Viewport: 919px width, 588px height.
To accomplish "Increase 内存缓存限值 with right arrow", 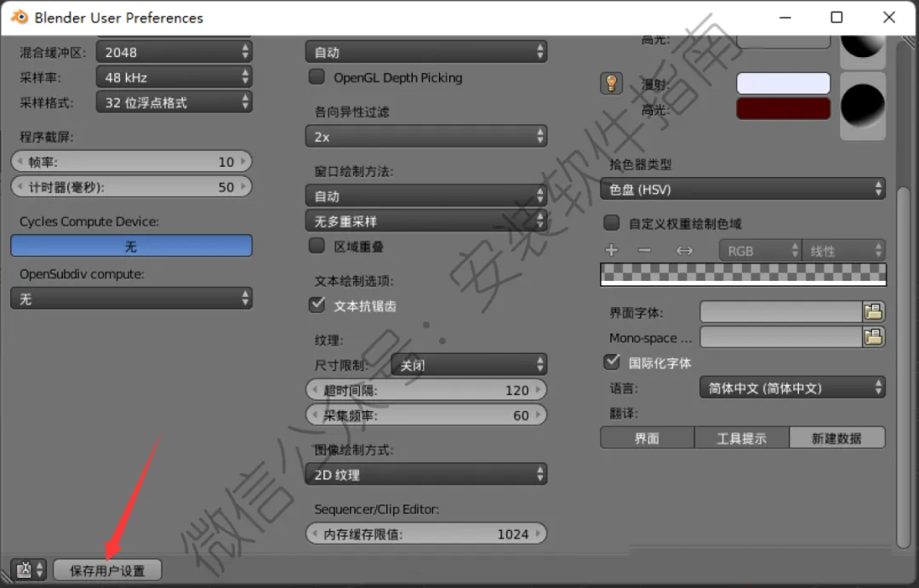I will click(538, 534).
